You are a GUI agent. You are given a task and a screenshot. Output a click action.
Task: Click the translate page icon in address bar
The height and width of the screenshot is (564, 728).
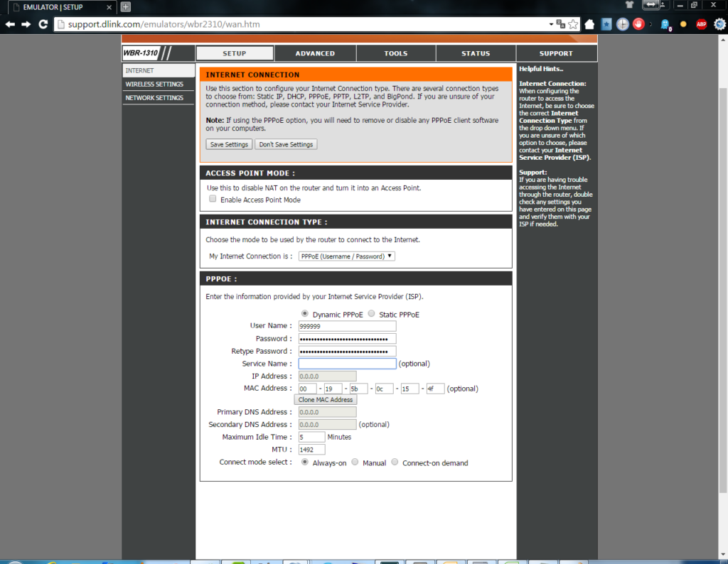pyautogui.click(x=560, y=24)
